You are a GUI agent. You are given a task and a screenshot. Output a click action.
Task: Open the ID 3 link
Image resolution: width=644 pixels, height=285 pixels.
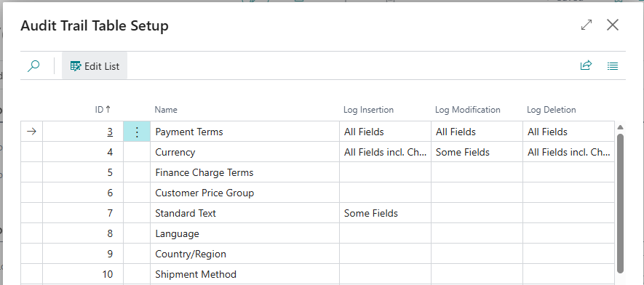point(110,132)
